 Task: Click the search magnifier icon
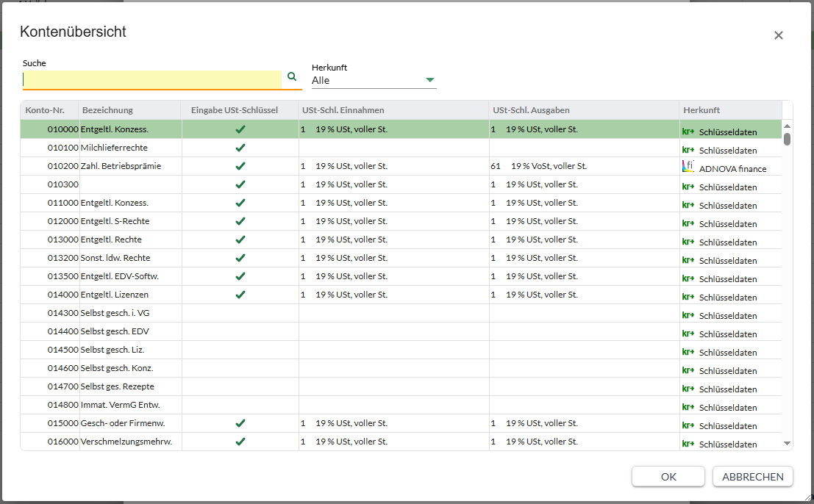pyautogui.click(x=292, y=76)
